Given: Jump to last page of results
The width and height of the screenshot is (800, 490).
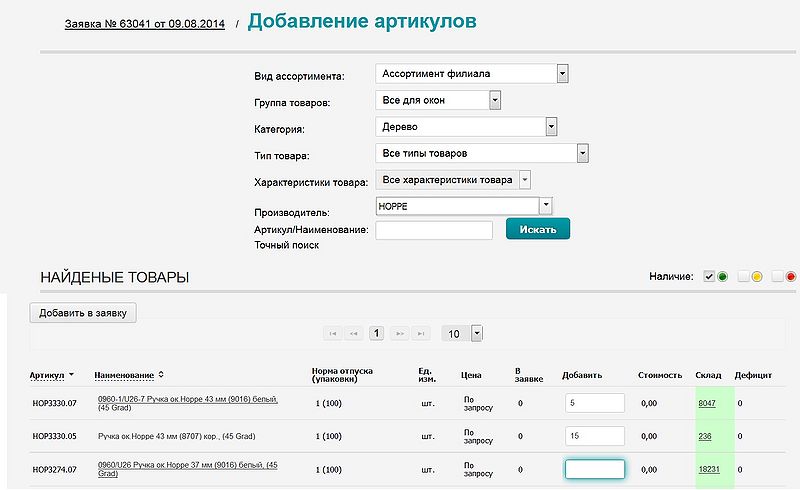Looking at the screenshot, I should [421, 333].
